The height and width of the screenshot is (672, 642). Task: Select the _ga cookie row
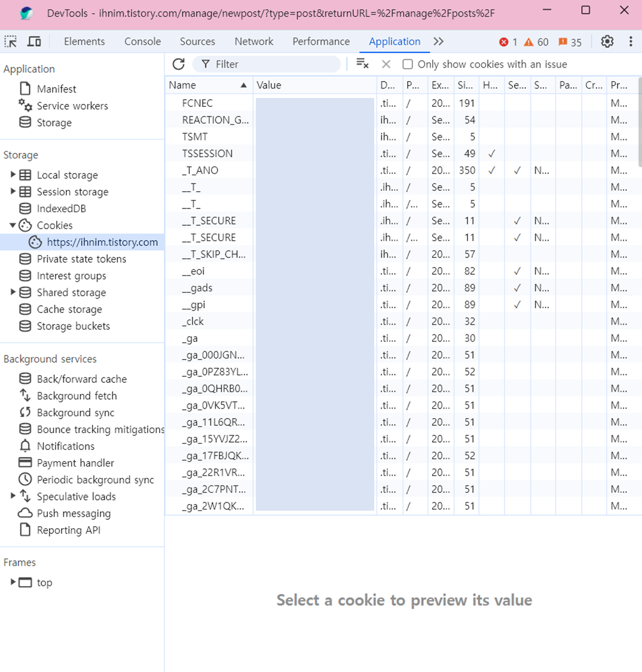coord(402,338)
